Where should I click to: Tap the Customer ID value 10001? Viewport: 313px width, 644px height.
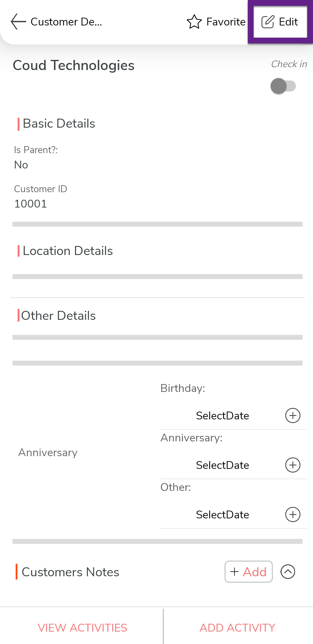coord(30,204)
